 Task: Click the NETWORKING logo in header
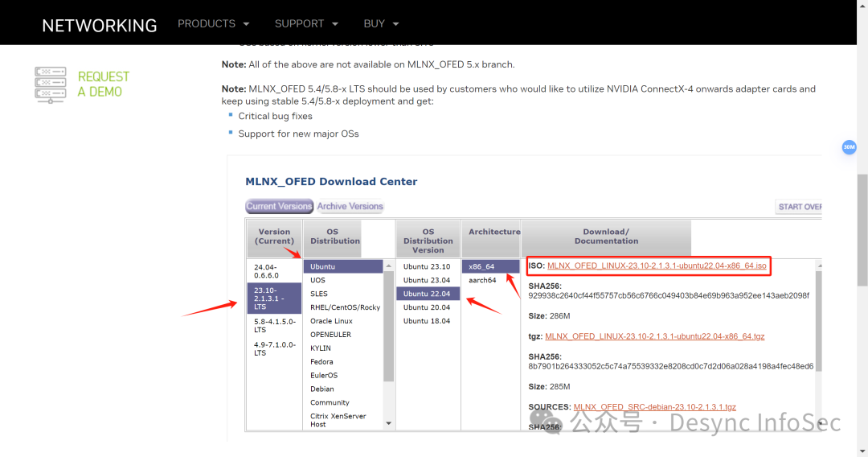pyautogui.click(x=99, y=25)
